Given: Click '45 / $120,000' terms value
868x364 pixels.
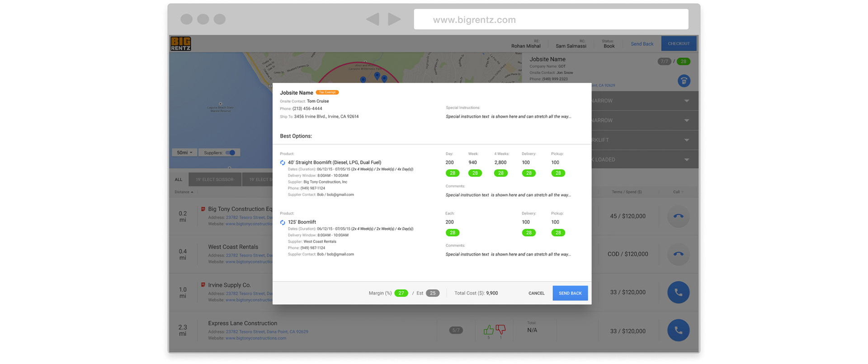Looking at the screenshot, I should pos(627,216).
